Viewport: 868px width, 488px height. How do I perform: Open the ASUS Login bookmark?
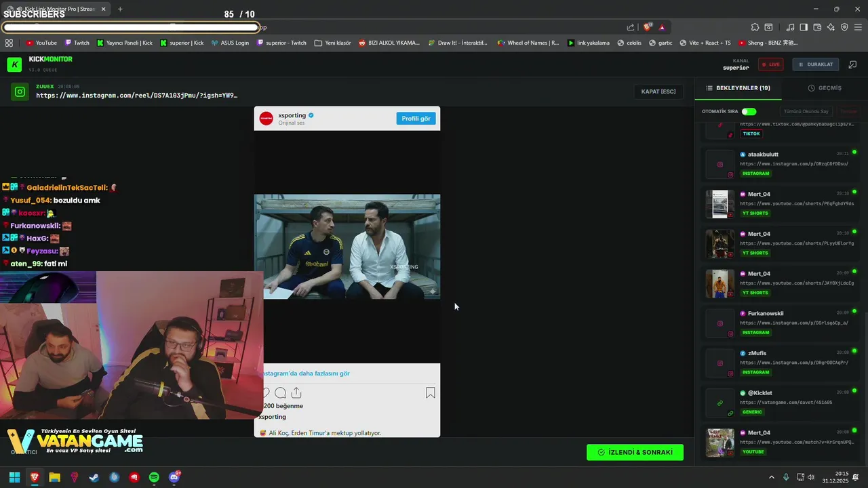(230, 43)
